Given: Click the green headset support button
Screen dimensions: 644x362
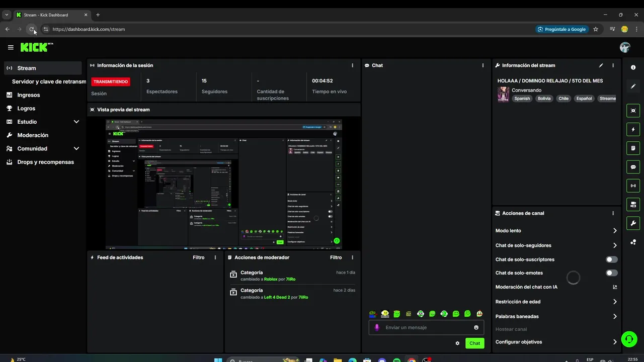Looking at the screenshot, I should click(x=629, y=339).
